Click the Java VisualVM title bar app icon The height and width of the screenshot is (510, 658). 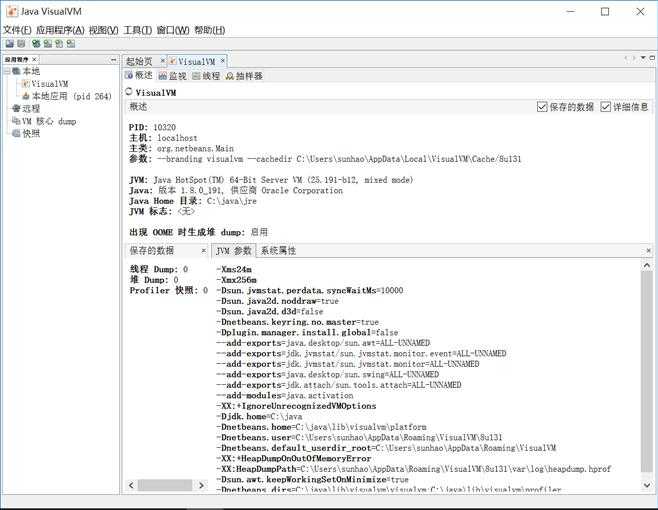(12, 12)
